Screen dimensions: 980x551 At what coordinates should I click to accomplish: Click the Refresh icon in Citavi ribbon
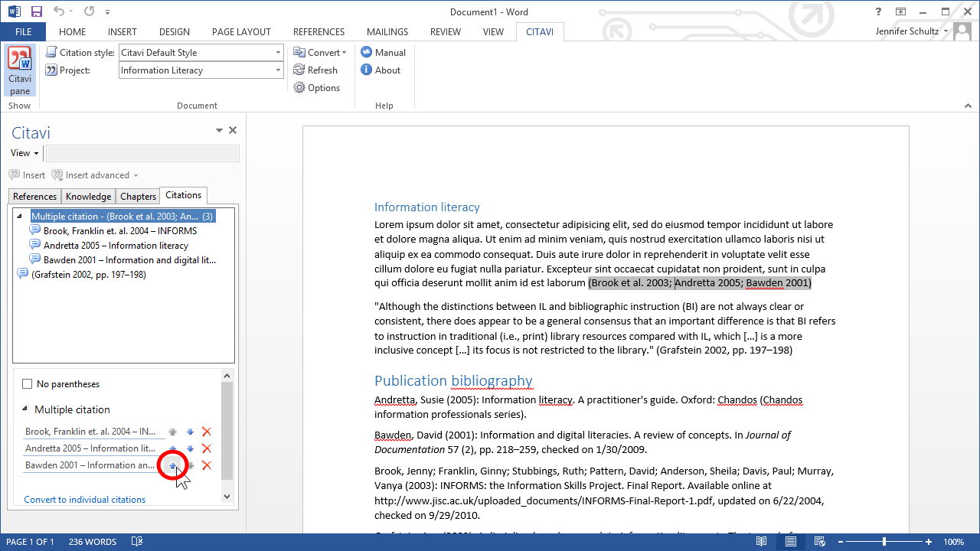point(315,70)
